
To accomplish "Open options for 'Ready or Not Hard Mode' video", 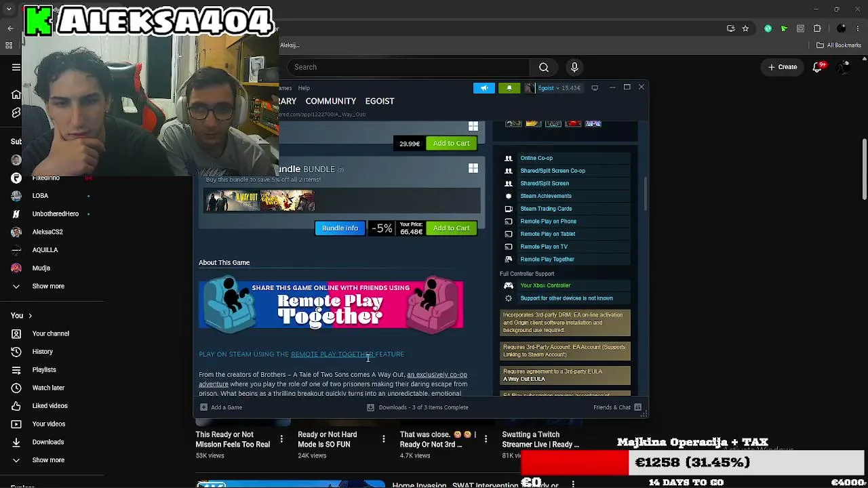I will 384,439.
